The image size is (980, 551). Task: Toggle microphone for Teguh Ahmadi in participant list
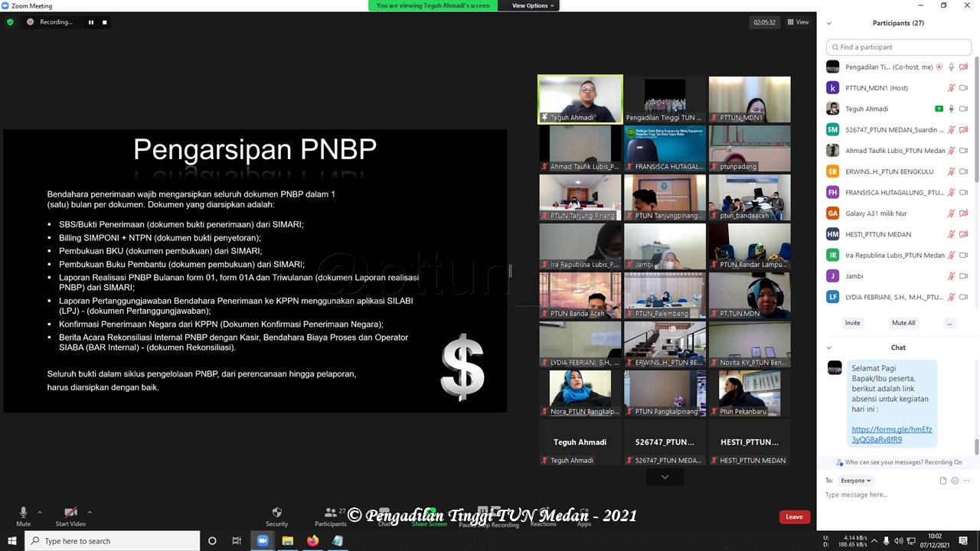(951, 109)
